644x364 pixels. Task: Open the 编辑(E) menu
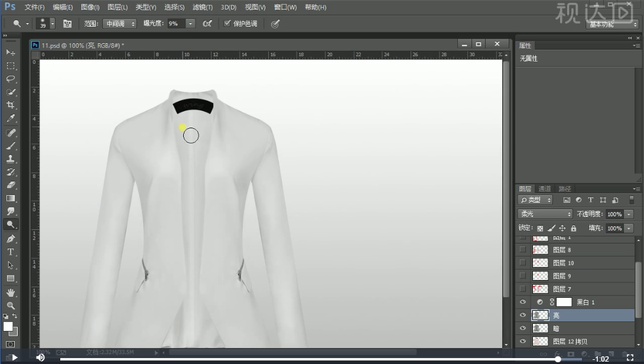63,7
